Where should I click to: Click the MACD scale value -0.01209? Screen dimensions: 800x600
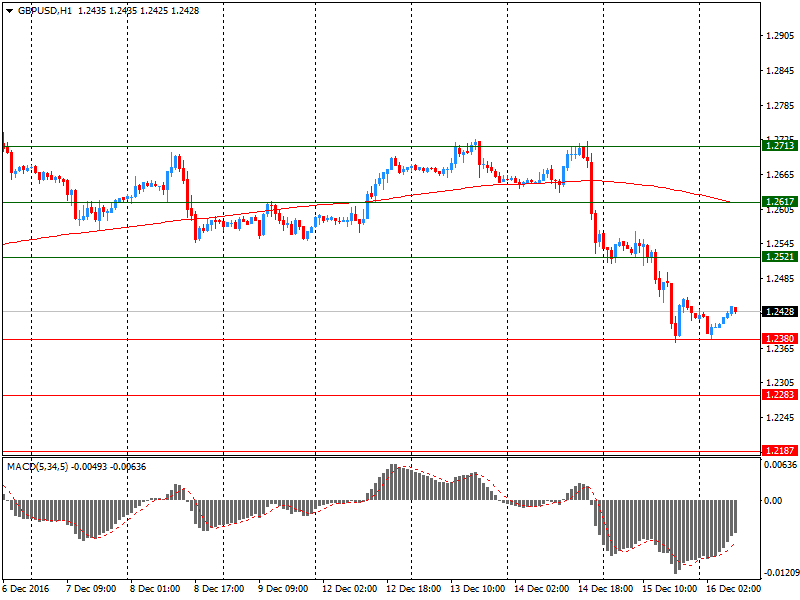point(781,573)
